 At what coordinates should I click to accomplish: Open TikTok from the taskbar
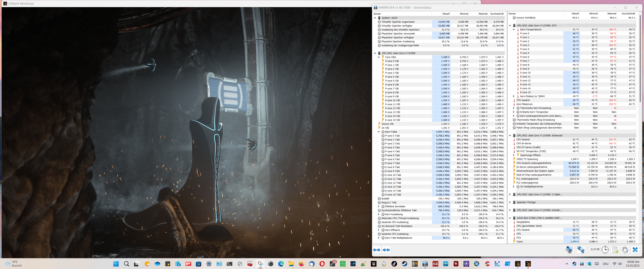394,264
